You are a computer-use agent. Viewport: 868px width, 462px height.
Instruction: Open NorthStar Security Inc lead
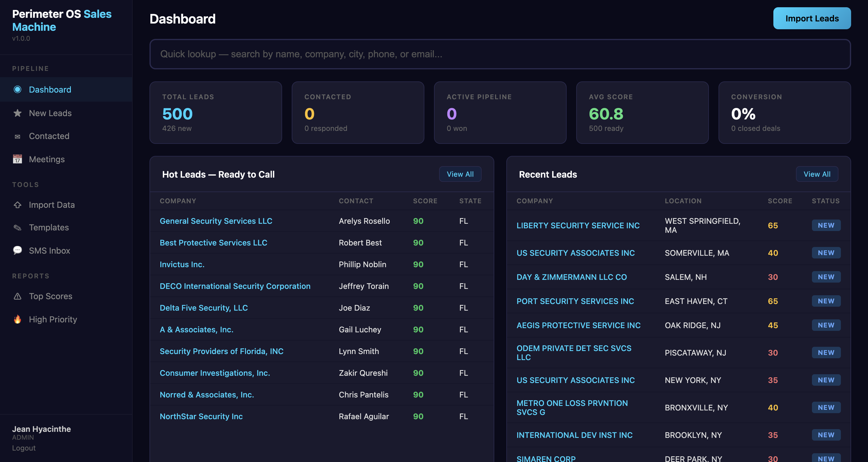(201, 416)
